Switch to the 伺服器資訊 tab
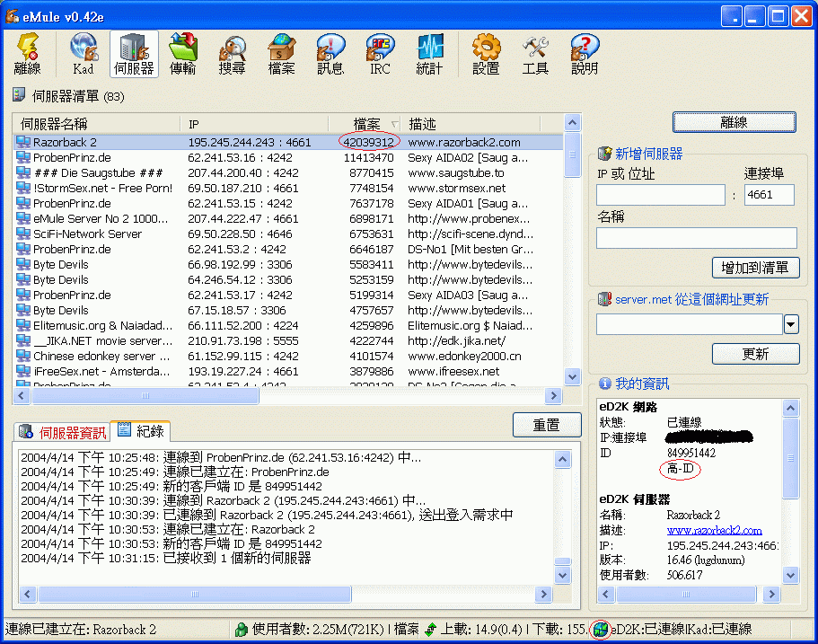 [63, 432]
